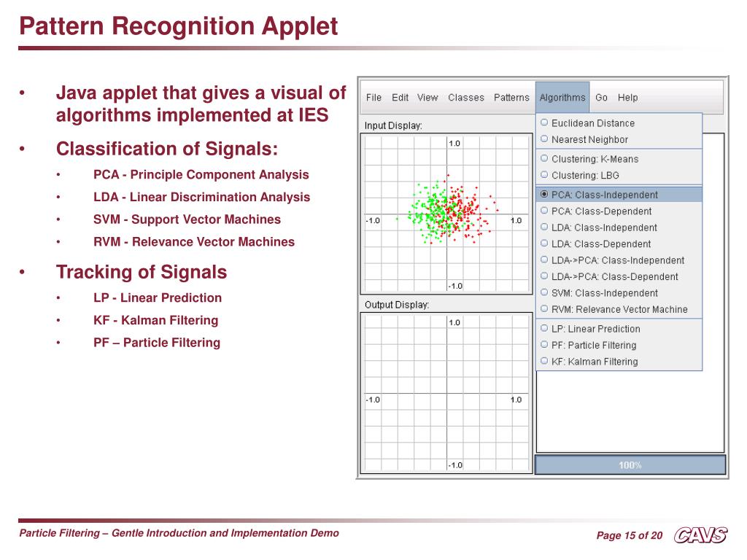The height and width of the screenshot is (560, 747).
Task: Open the Classes menu
Action: click(466, 98)
